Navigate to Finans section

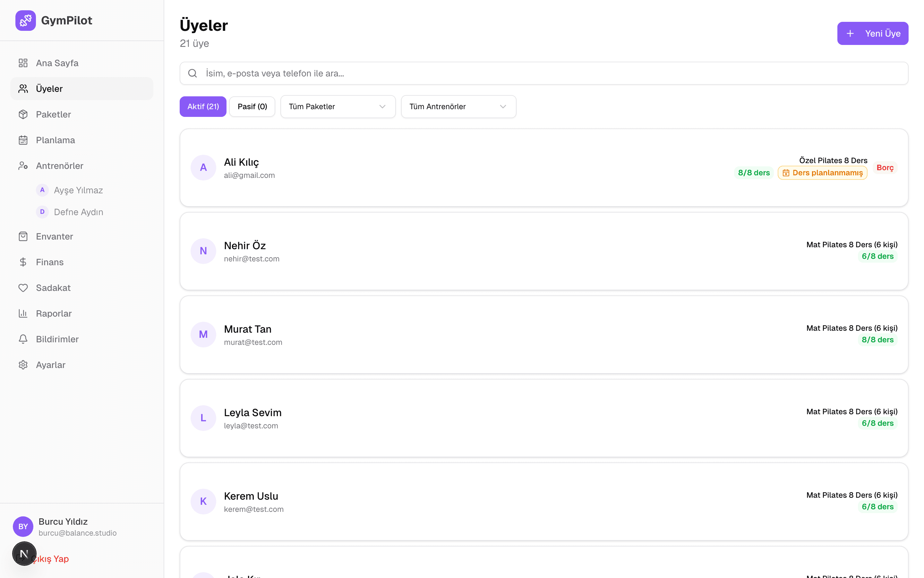[82, 262]
